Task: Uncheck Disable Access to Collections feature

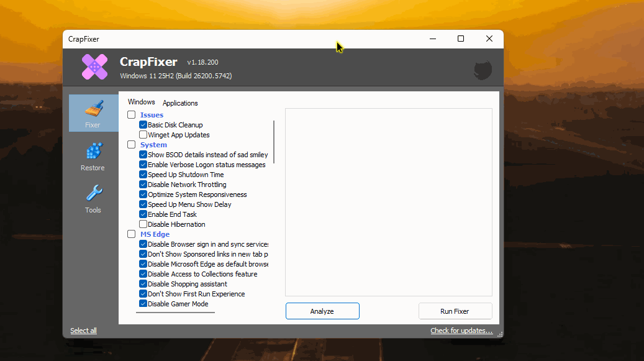Action: pos(143,274)
